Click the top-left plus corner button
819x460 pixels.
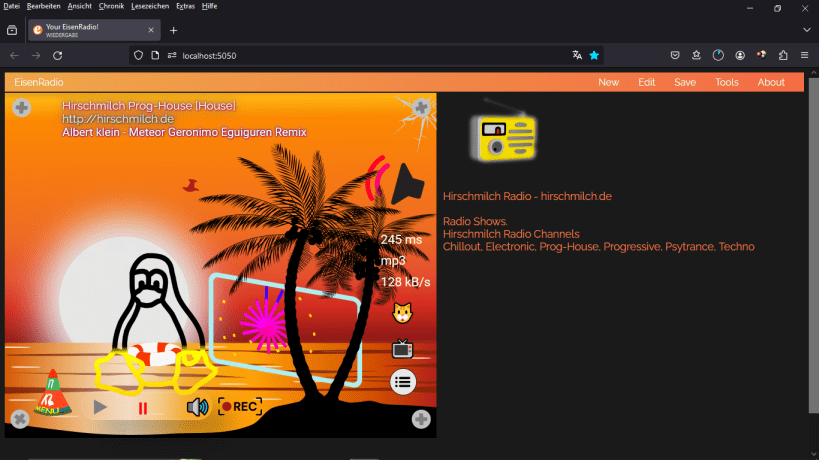21,108
